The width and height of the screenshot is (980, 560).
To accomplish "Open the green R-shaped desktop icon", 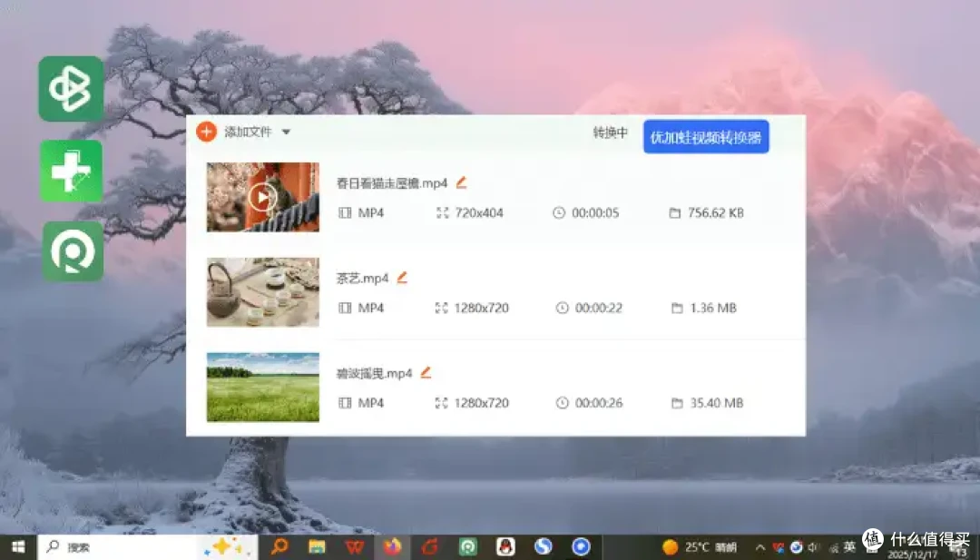I will (x=73, y=251).
